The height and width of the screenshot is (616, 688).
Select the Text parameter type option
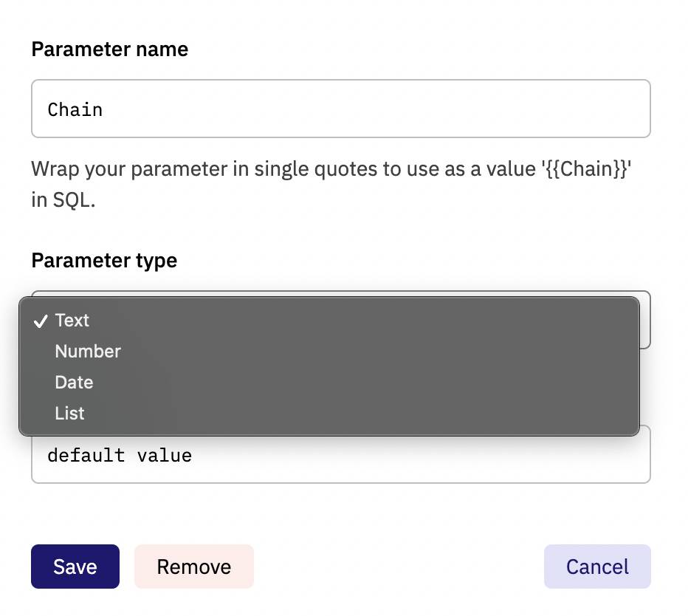pos(329,321)
